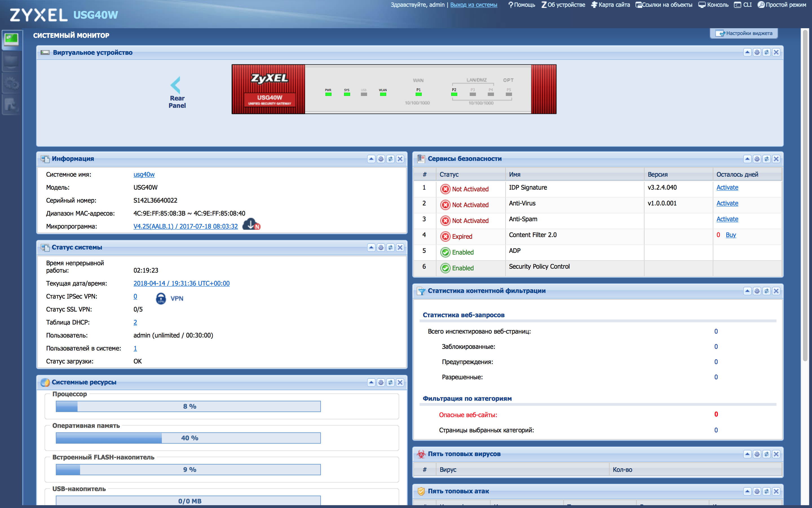Open settings of Пять топовых вирусов widget
The image size is (812, 508).
click(757, 454)
